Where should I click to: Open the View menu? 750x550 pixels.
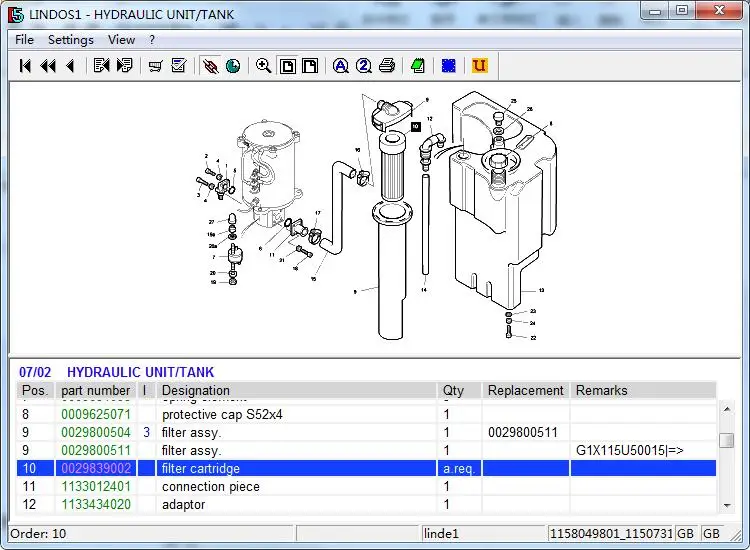(x=121, y=40)
